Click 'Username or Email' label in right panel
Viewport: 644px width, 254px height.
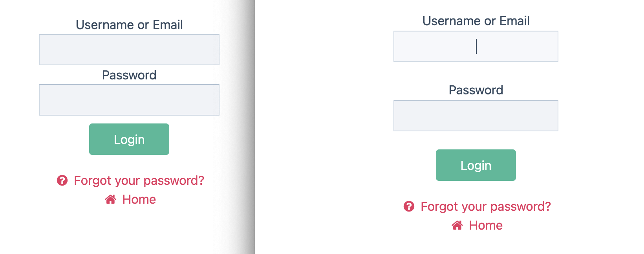(476, 21)
